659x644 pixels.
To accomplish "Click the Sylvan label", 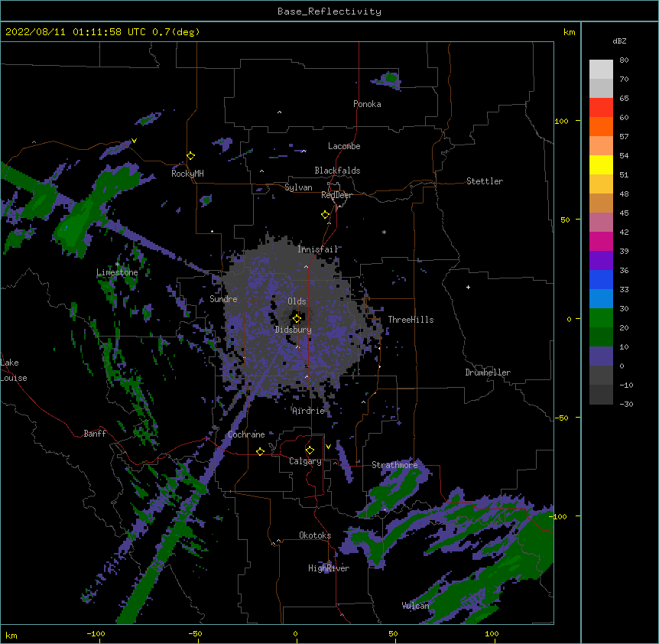I will tap(298, 187).
